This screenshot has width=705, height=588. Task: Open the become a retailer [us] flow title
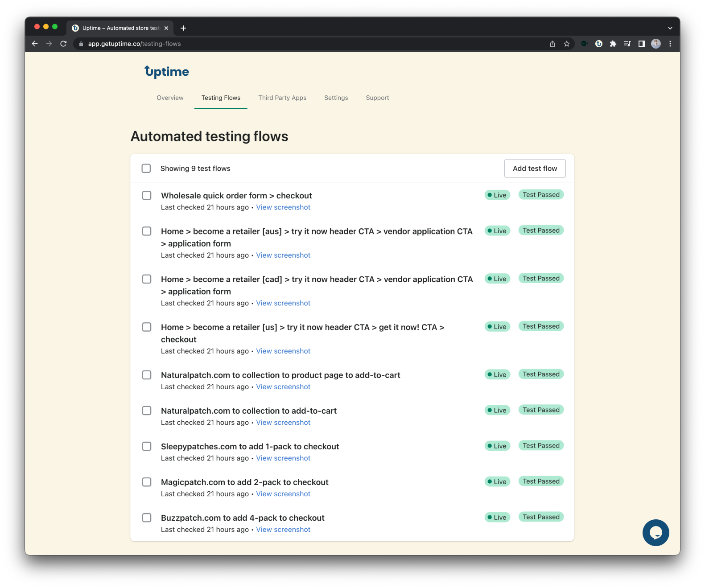point(302,333)
